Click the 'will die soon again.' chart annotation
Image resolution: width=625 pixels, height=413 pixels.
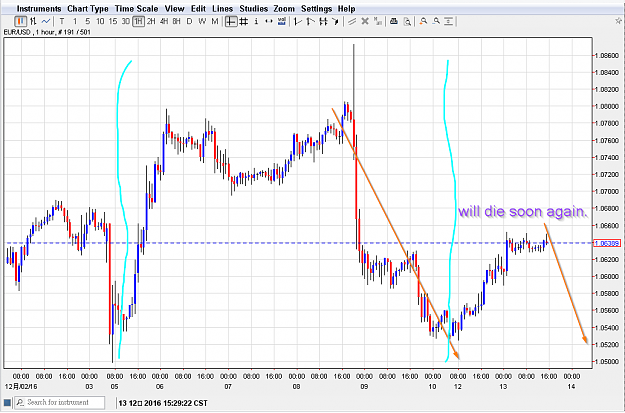tap(523, 211)
